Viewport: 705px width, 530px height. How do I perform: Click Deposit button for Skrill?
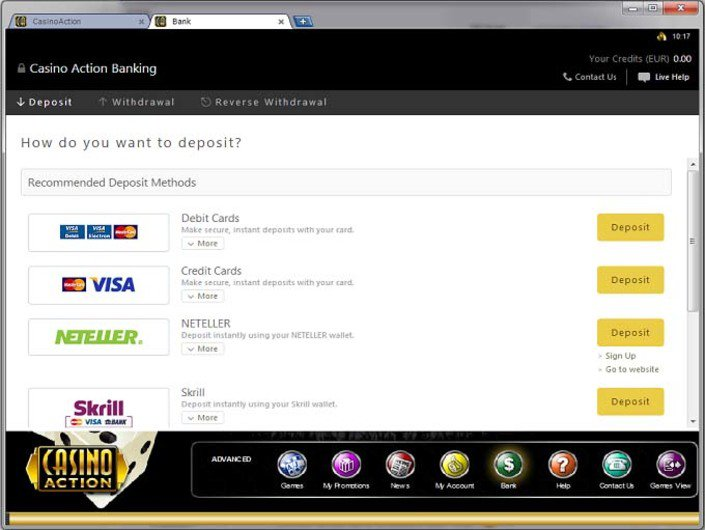click(x=630, y=401)
